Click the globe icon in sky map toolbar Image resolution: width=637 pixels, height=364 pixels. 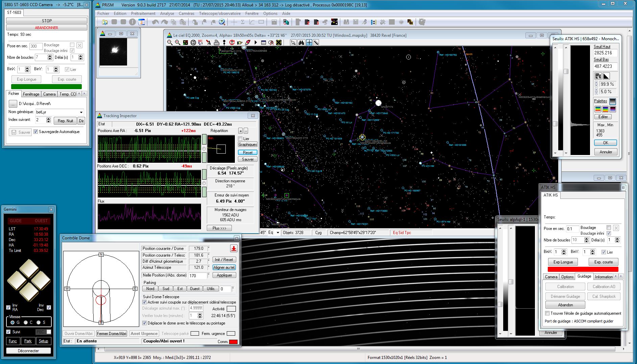pos(193,43)
